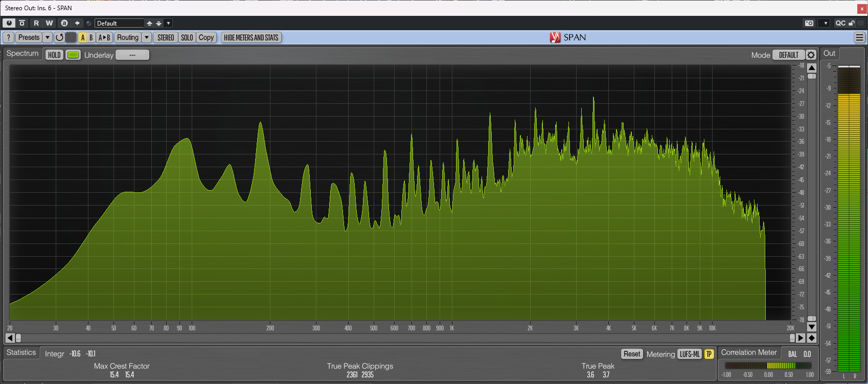Image resolution: width=868 pixels, height=384 pixels.
Task: Select the B state slot
Action: point(91,37)
